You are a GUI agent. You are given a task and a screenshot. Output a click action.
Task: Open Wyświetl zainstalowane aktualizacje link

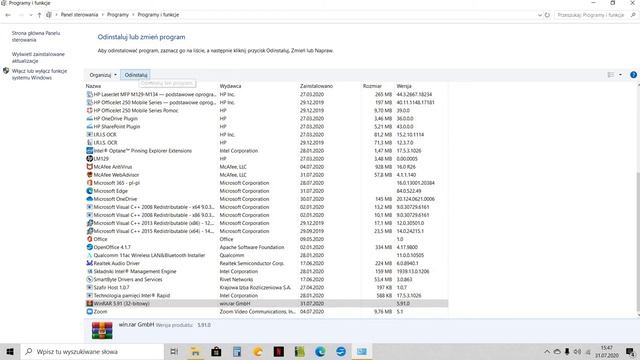click(38, 57)
